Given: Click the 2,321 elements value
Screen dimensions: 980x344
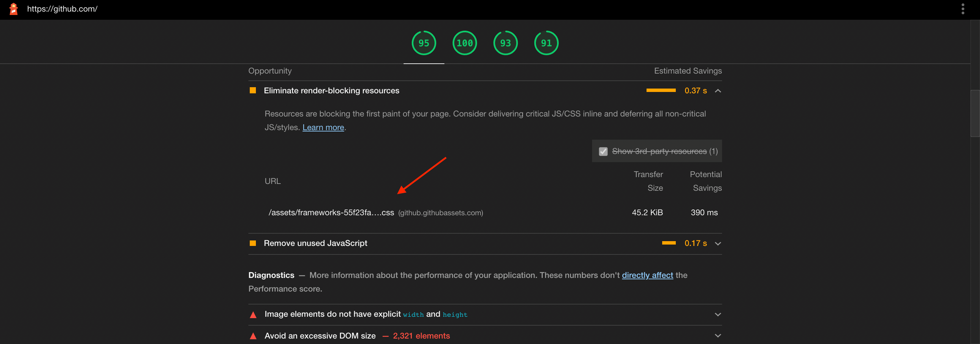Looking at the screenshot, I should (421, 335).
